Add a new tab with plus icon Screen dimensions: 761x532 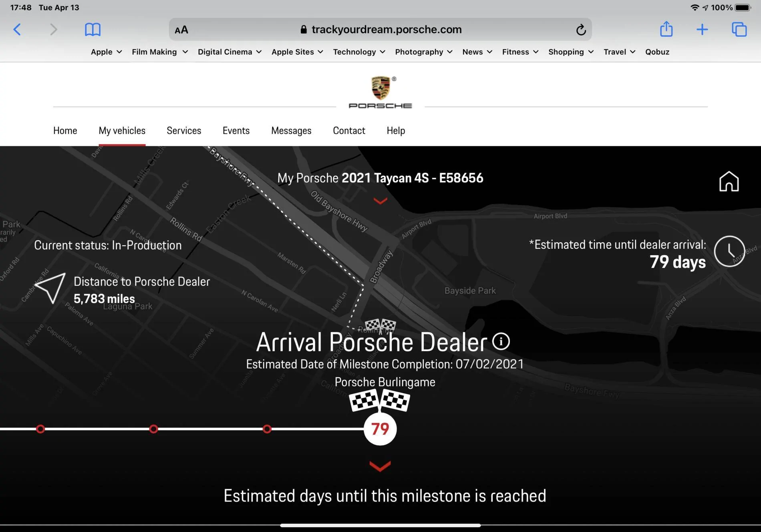click(x=702, y=29)
